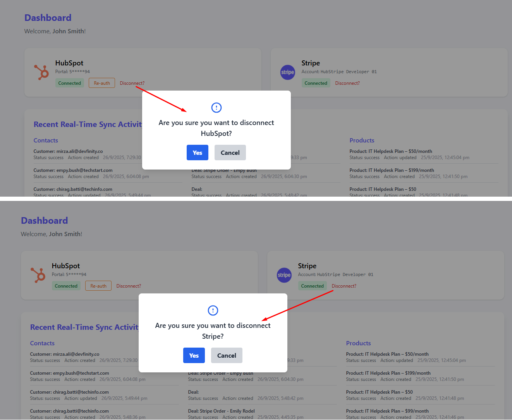Click HubSpot sprocket logo on the Stripe dialog's dashboard

pyautogui.click(x=38, y=275)
